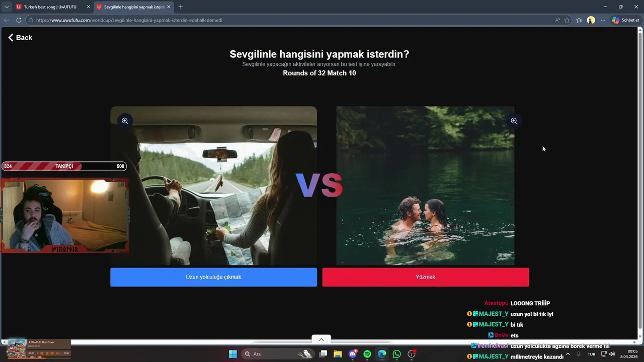Open Task View from the taskbar
Image resolution: width=644 pixels, height=362 pixels.
[x=324, y=354]
